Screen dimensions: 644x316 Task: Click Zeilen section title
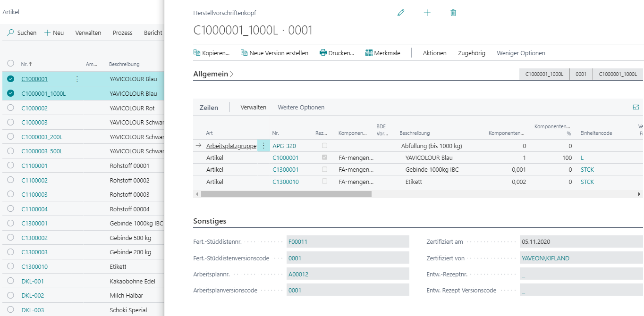click(209, 108)
